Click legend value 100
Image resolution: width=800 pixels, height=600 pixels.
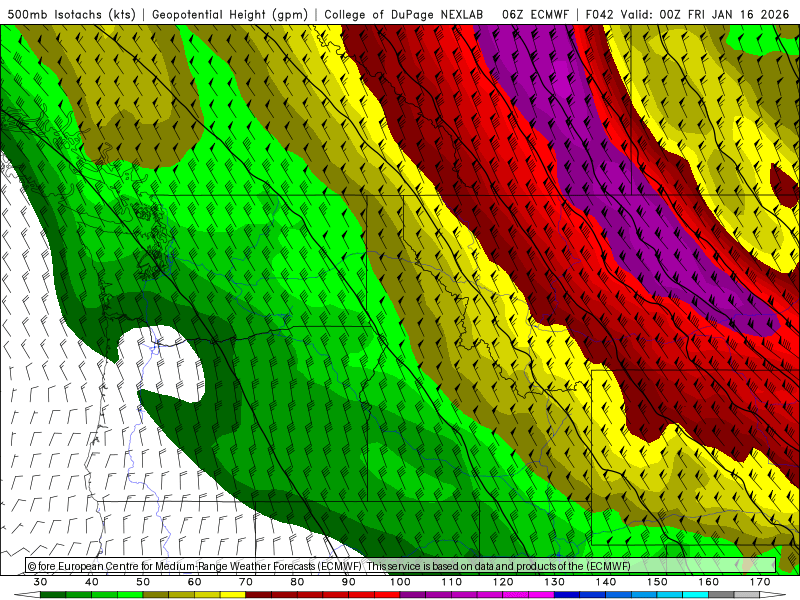coord(400,582)
